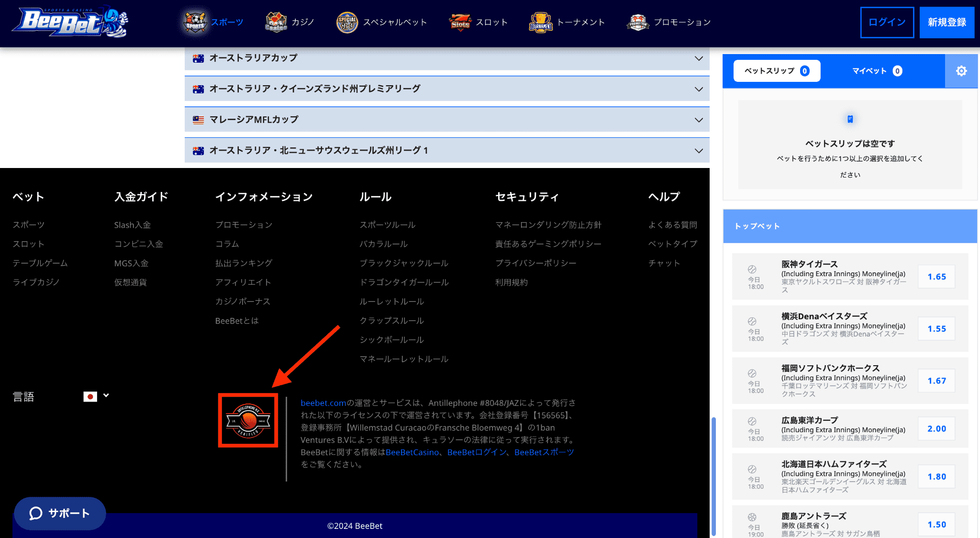Click the Antillephone verified license seal
Viewport: 980px width, 538px height.
pos(248,420)
